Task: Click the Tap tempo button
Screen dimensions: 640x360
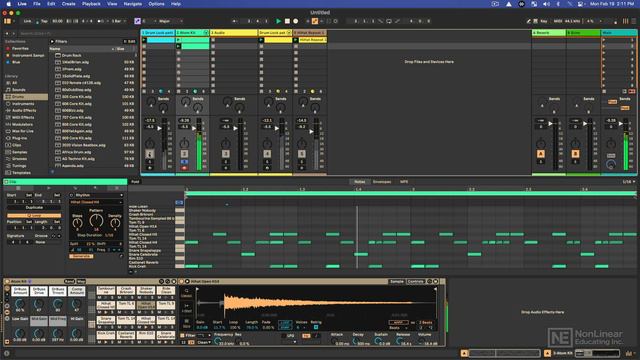Action: pos(44,21)
